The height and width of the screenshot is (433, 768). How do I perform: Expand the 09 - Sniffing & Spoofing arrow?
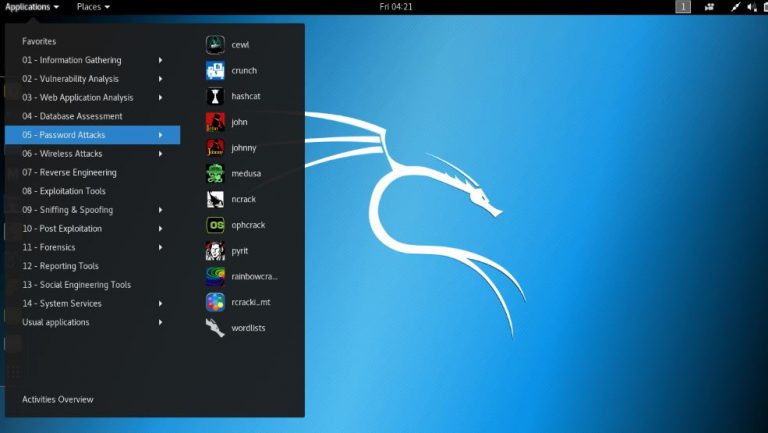tap(160, 210)
